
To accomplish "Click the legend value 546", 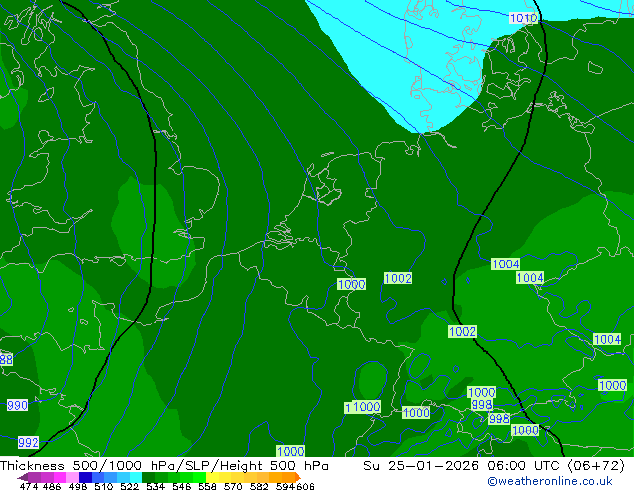I will 182,486.
